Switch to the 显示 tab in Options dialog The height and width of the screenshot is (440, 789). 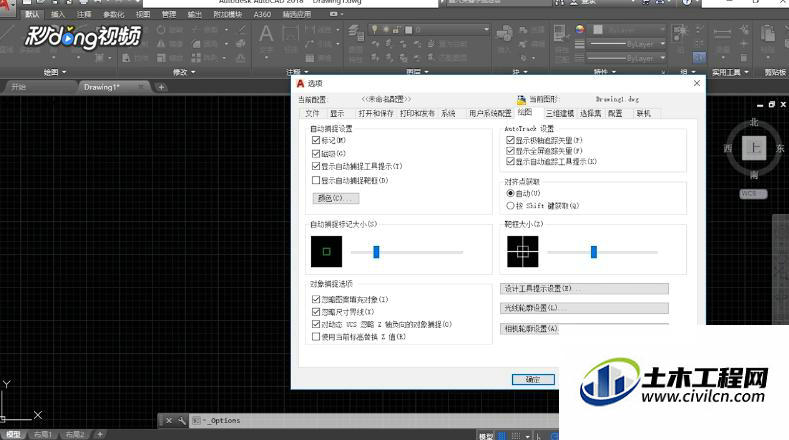[x=337, y=114]
